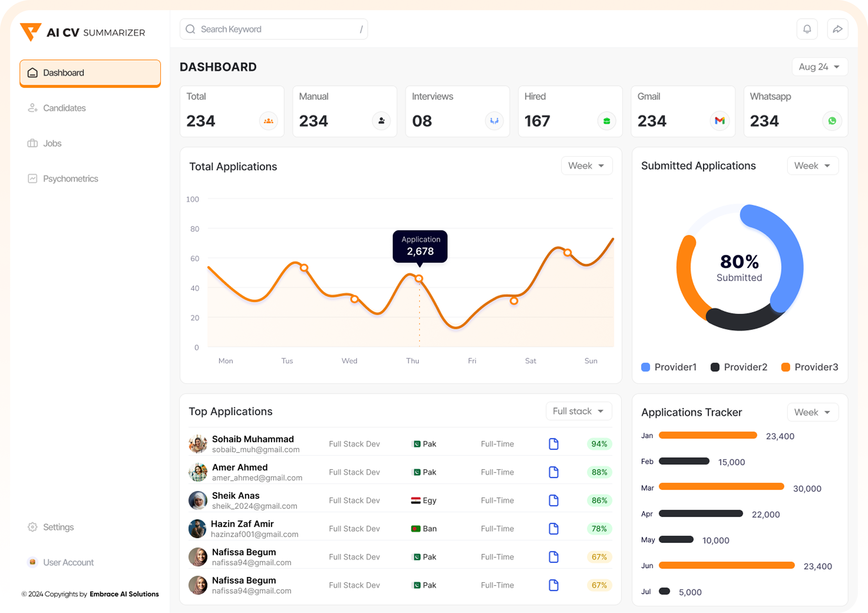Open the notification bell
Viewport: 868px width, 613px height.
807,29
